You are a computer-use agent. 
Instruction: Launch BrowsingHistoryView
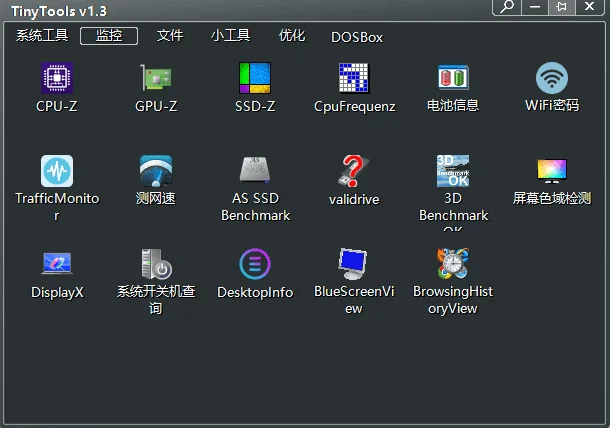(453, 265)
